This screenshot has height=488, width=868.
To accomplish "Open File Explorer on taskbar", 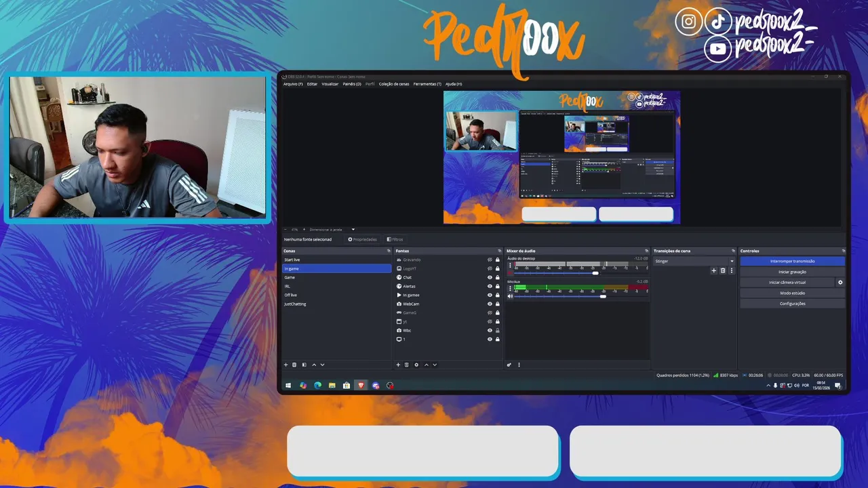I will [x=332, y=386].
